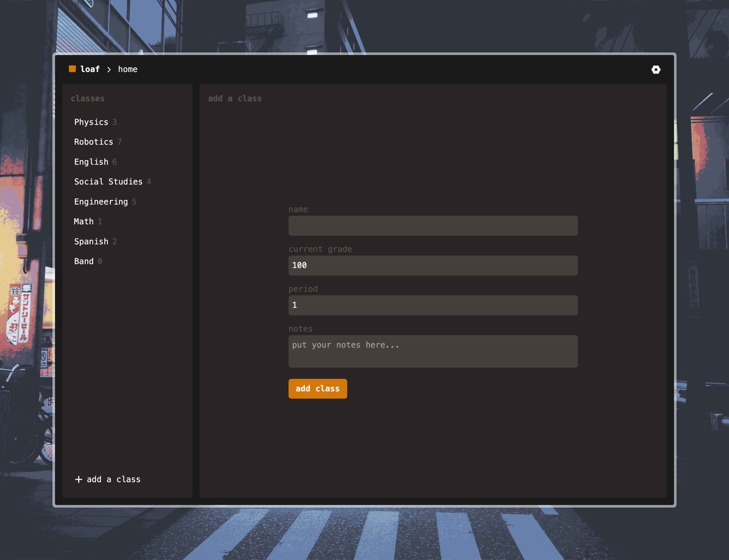729x560 pixels.
Task: Focus the name input field
Action: coord(433,226)
